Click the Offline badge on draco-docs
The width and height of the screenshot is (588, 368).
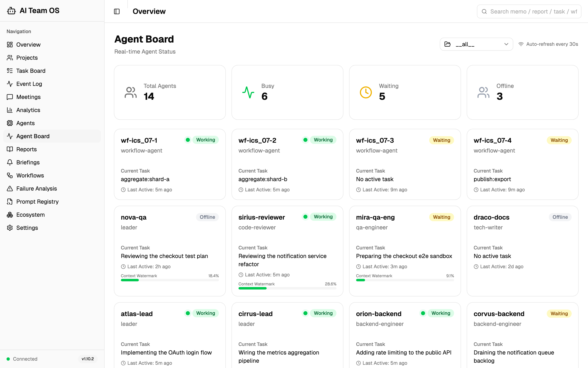click(560, 217)
